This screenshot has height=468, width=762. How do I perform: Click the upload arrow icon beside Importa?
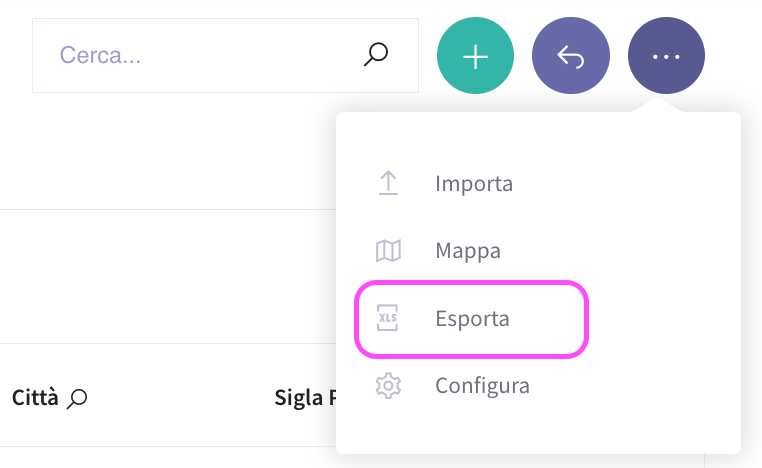coord(388,183)
